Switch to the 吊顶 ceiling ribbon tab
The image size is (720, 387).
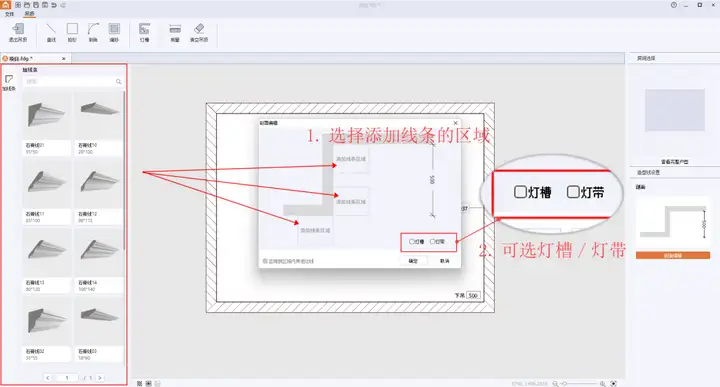[29, 14]
